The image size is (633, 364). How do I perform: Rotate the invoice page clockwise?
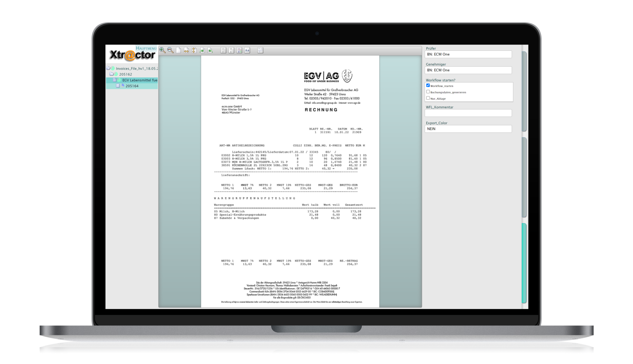(202, 50)
